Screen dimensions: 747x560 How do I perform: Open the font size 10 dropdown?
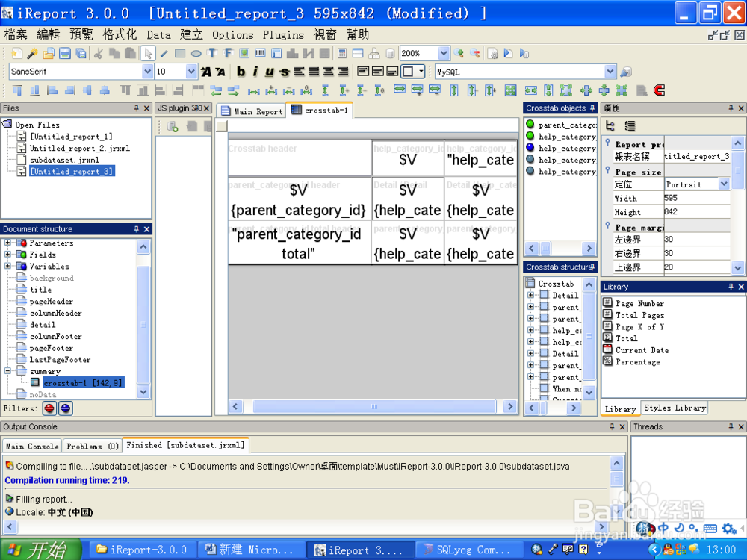(191, 72)
